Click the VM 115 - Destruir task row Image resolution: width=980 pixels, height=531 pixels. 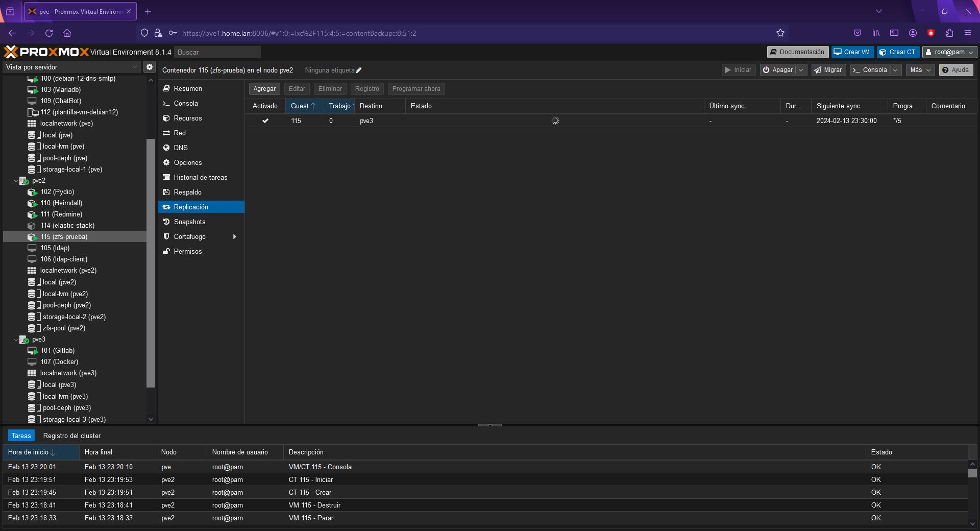click(x=485, y=505)
